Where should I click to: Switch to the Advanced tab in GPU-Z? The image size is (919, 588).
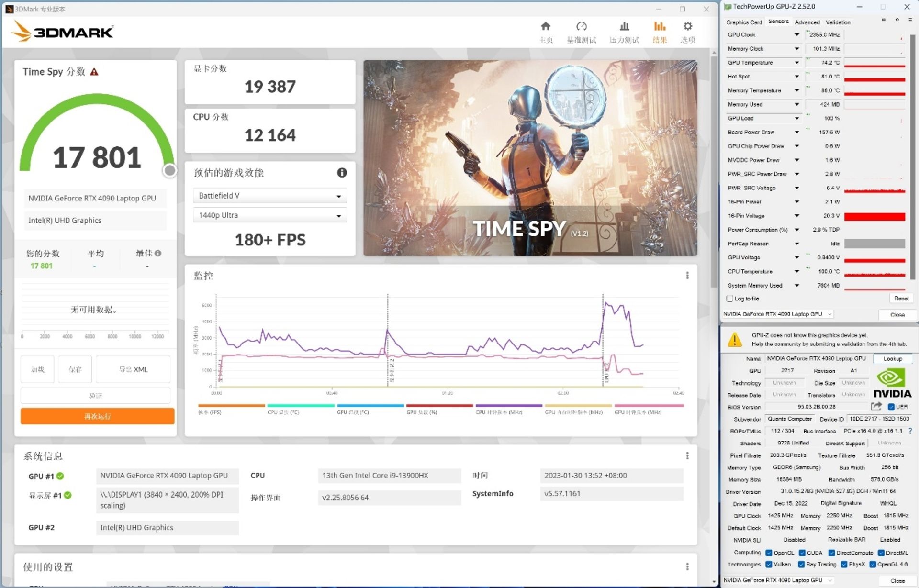tap(807, 22)
